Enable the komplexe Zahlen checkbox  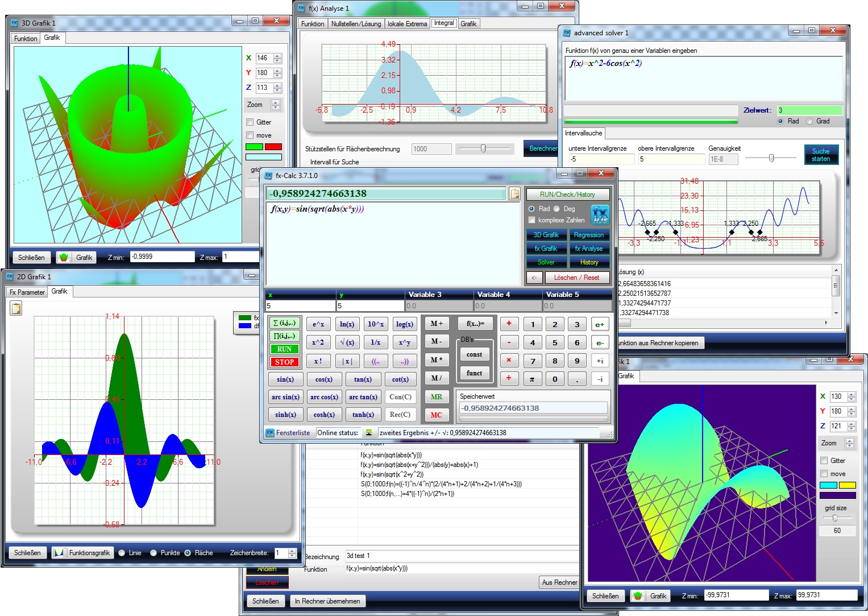pyautogui.click(x=531, y=220)
